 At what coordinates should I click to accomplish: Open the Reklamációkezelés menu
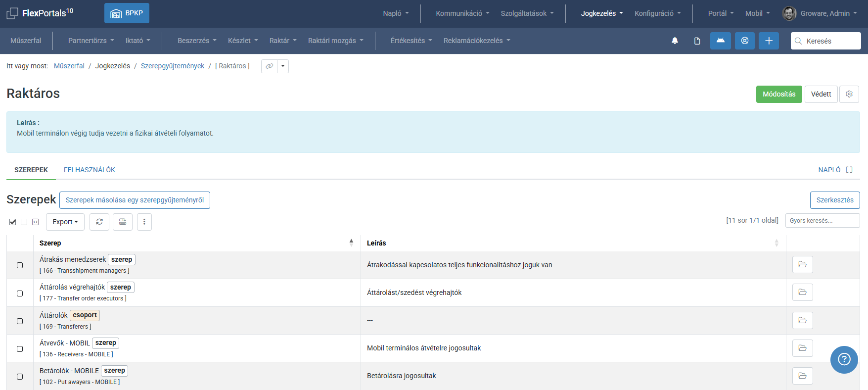coord(477,41)
